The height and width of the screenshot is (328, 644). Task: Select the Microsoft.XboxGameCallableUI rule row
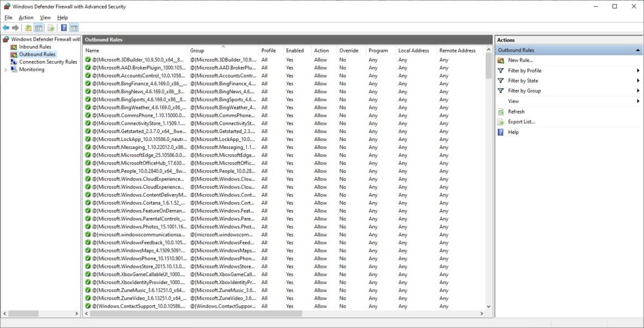pos(284,274)
